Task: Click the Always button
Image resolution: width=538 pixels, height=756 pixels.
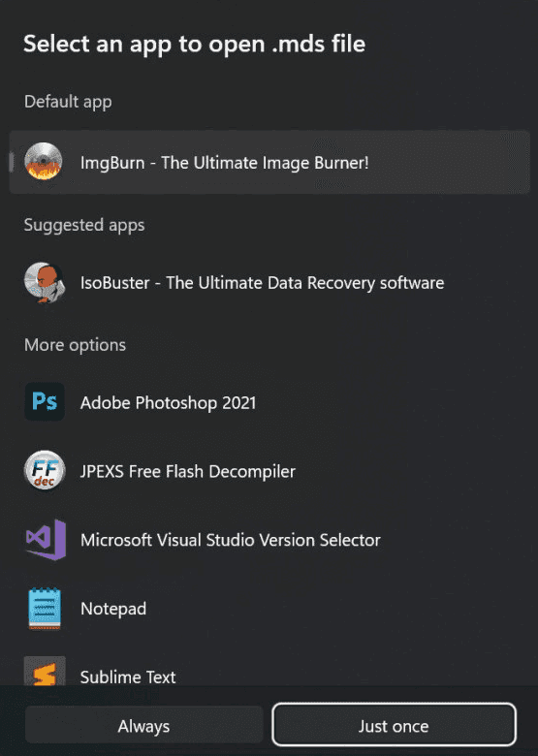Action: pos(143,726)
